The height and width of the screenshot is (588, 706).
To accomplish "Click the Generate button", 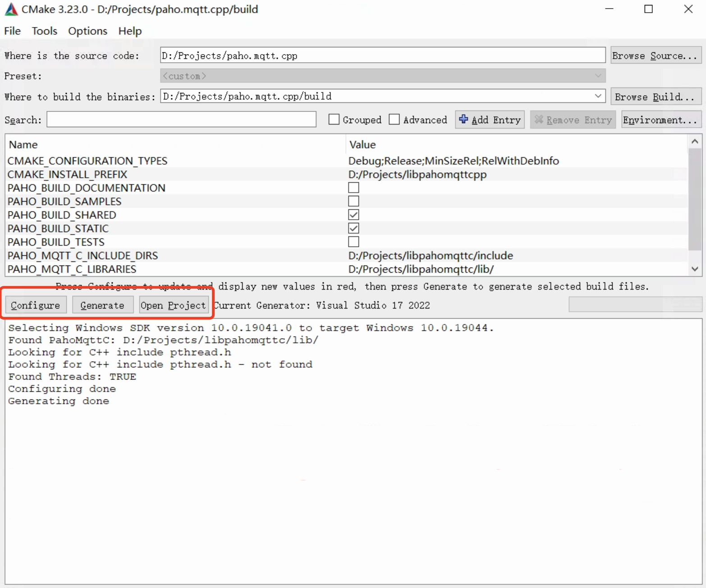I will click(102, 305).
